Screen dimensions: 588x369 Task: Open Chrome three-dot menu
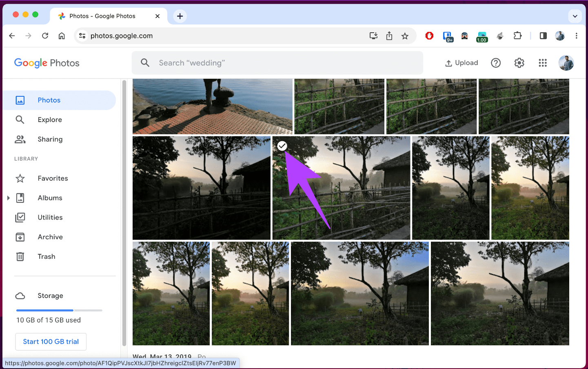point(577,36)
